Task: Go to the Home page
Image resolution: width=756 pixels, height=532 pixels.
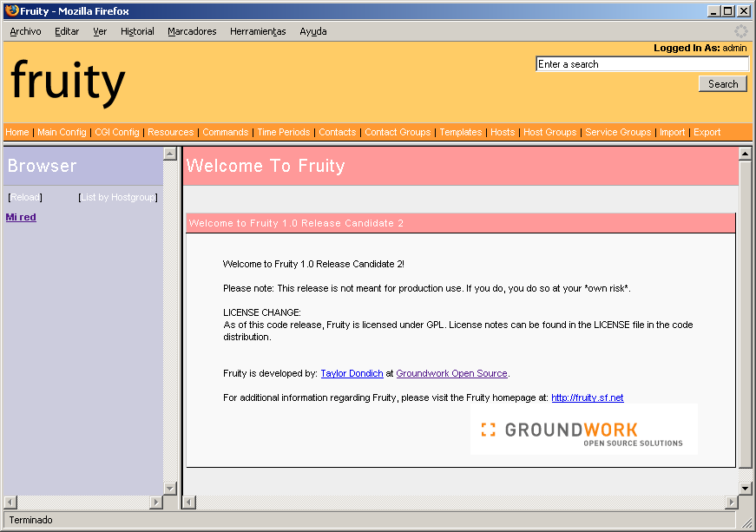Action: (17, 132)
